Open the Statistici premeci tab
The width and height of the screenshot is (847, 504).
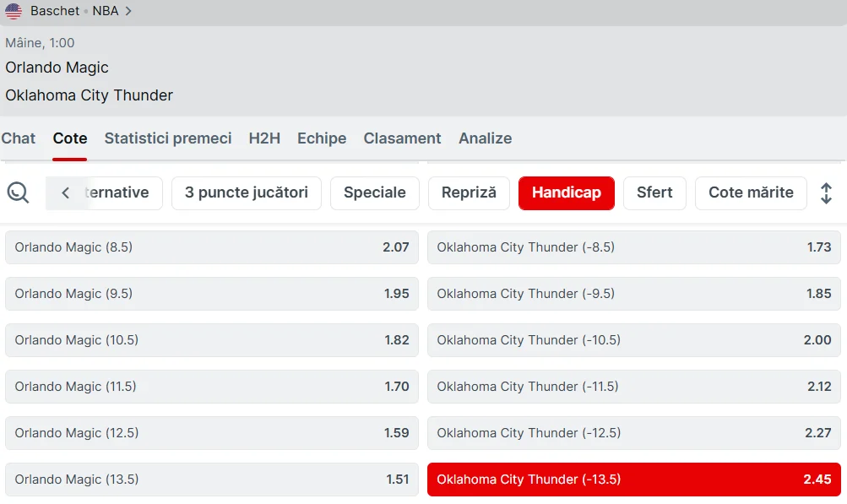click(167, 138)
